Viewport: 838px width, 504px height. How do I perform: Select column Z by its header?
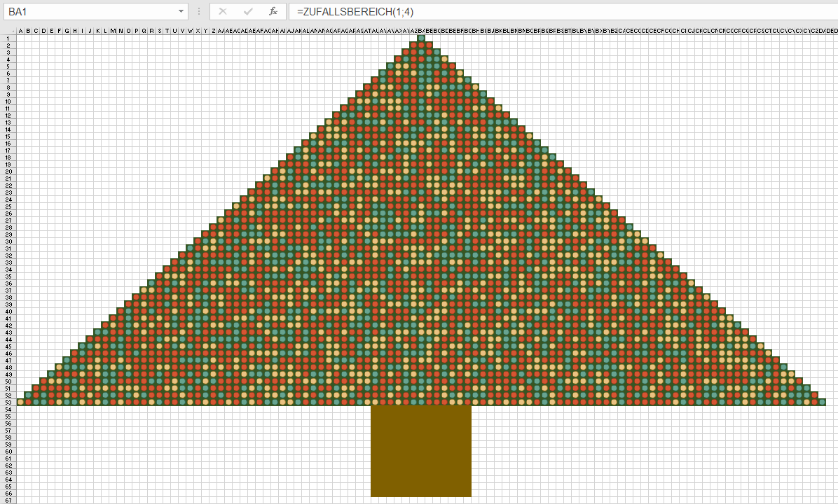click(213, 31)
